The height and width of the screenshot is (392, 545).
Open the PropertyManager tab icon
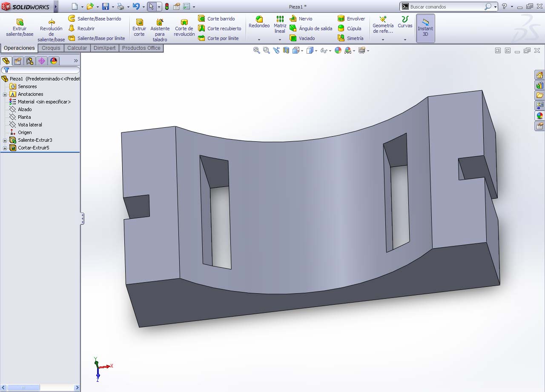pyautogui.click(x=18, y=61)
